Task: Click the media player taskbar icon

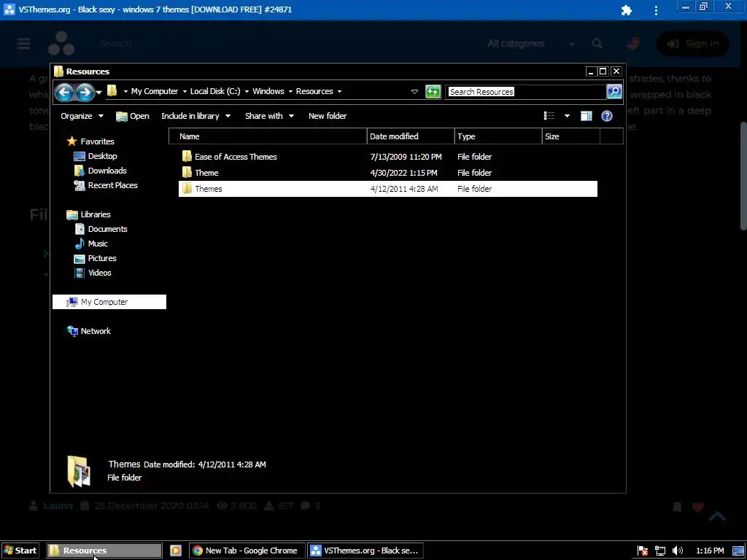Action: tap(176, 551)
